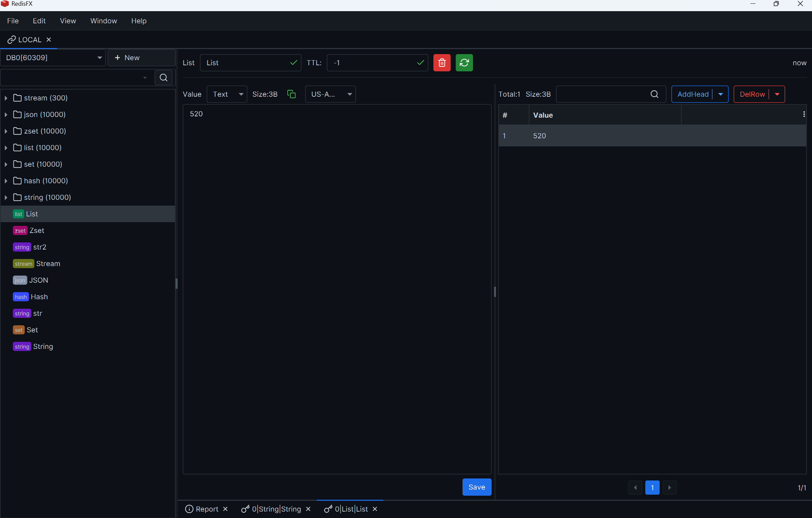Expand the string (10000) folder
The image size is (812, 518).
(6, 197)
